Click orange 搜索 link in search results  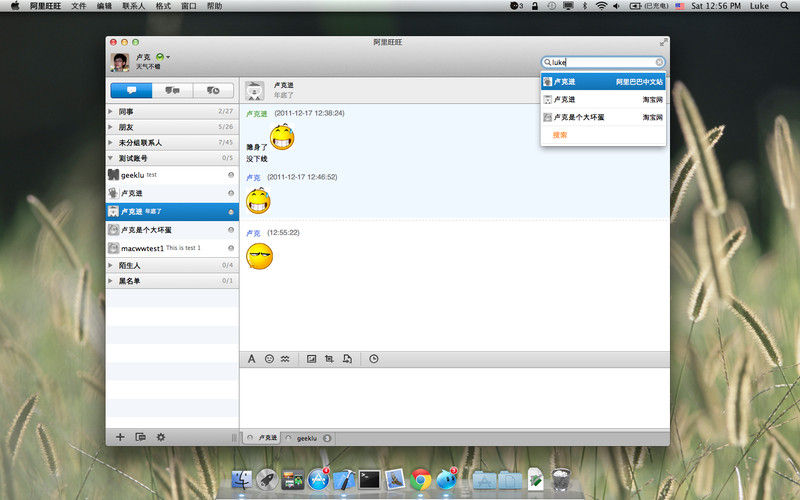(x=560, y=135)
